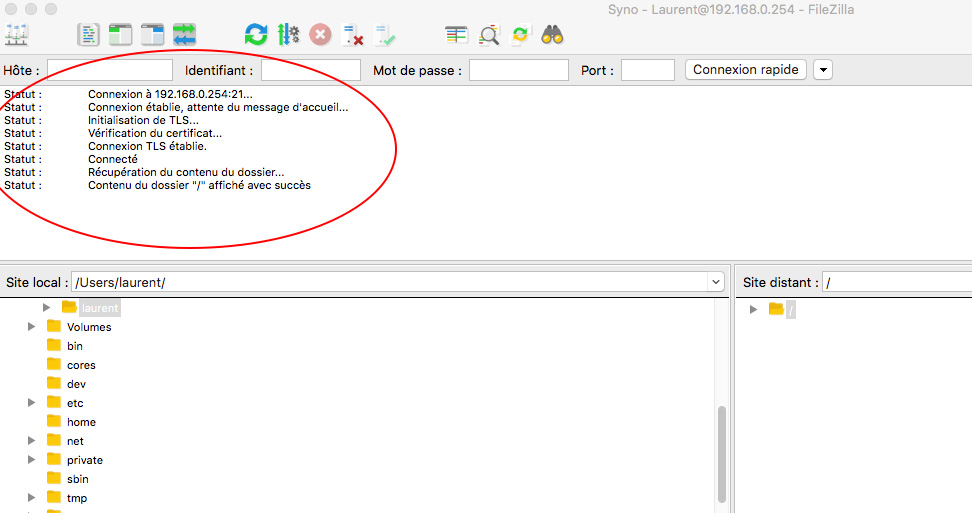Viewport: 972px width, 513px height.
Task: Click log line 'Récupération du contenu du dossier...'
Action: pos(186,172)
